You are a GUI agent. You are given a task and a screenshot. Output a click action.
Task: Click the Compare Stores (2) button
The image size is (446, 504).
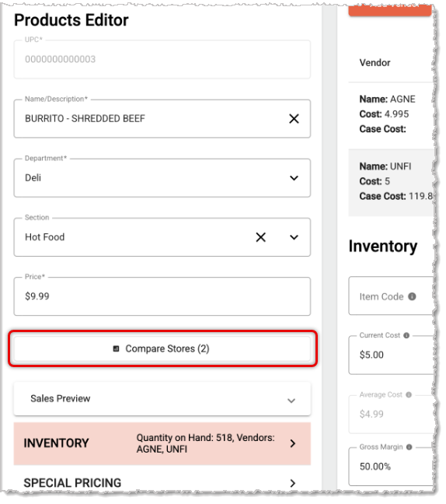point(162,348)
